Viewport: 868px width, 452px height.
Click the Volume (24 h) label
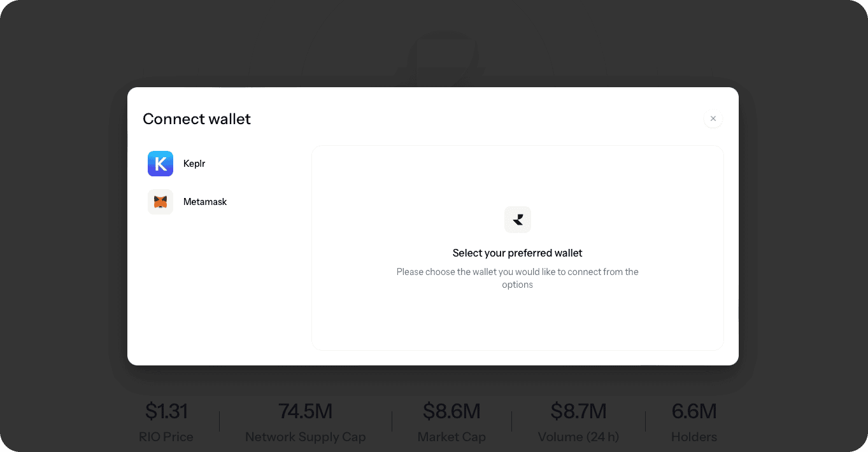point(578,437)
